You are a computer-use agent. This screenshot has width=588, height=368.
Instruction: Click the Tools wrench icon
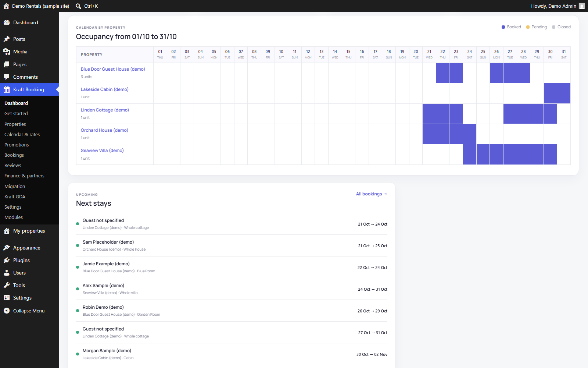[7, 285]
